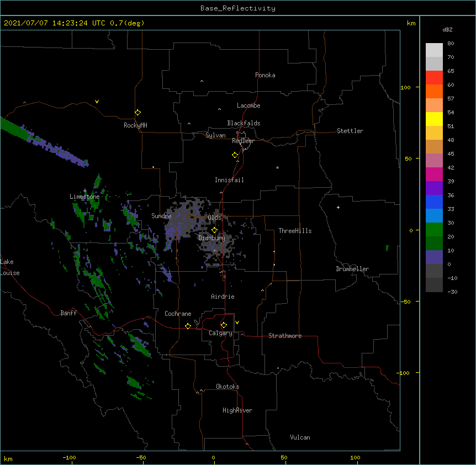Viewport: 476px width, 465px height.
Task: Pick the magenta 42-39 dBZ legend swatch
Action: tap(434, 174)
